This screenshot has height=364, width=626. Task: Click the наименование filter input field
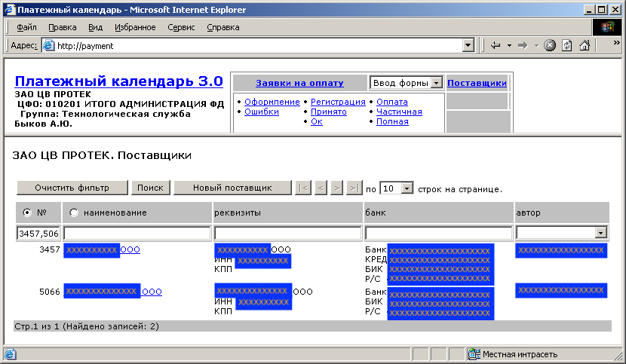pyautogui.click(x=137, y=233)
